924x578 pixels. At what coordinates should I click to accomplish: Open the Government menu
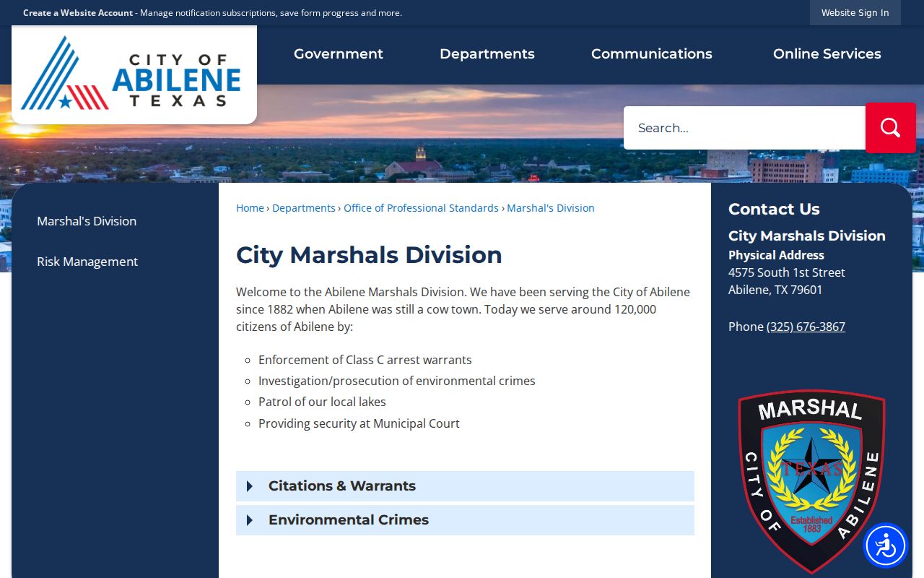click(339, 54)
